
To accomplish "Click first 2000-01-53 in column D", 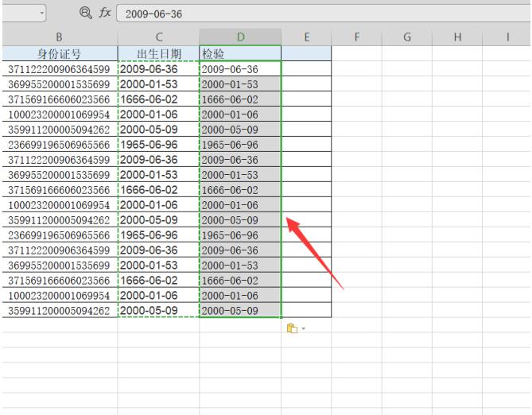I will coord(241,83).
